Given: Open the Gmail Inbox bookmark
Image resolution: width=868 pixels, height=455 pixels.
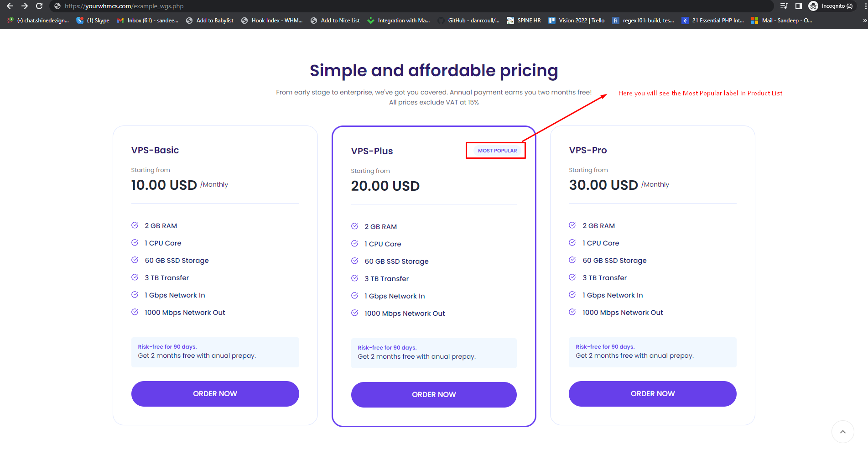Looking at the screenshot, I should [x=148, y=21].
